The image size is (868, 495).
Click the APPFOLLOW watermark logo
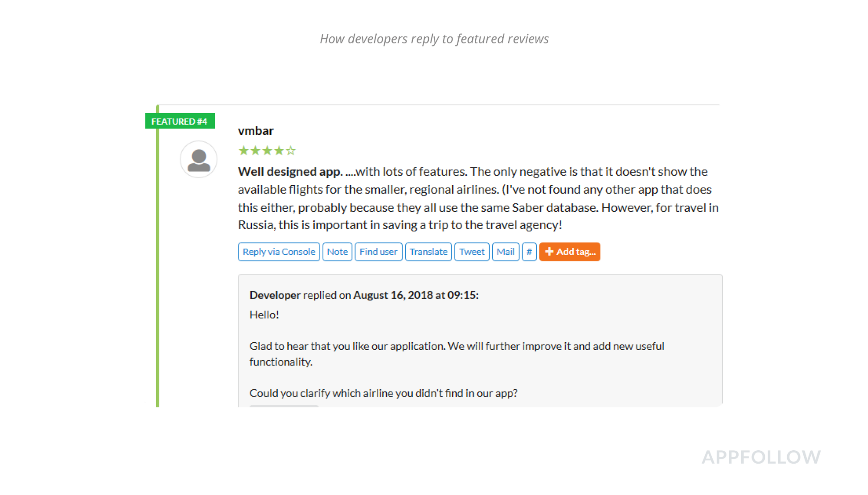click(761, 457)
